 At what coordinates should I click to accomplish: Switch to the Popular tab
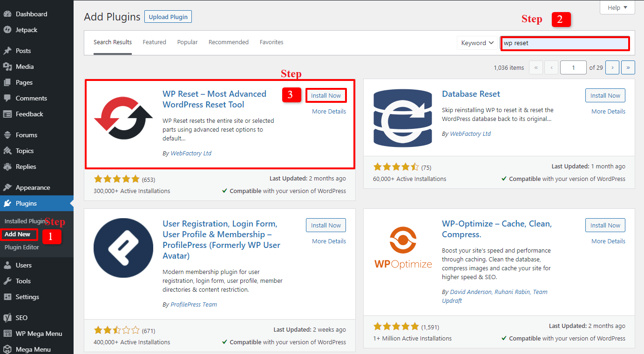click(187, 42)
